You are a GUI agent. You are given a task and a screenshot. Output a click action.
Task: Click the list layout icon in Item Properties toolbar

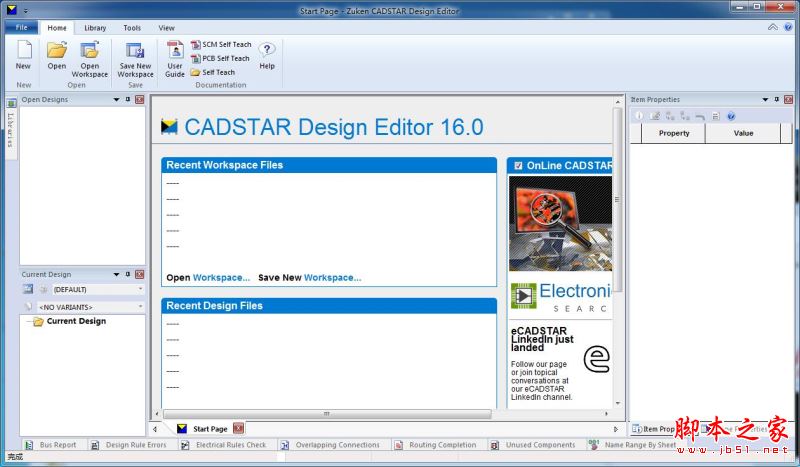click(716, 116)
